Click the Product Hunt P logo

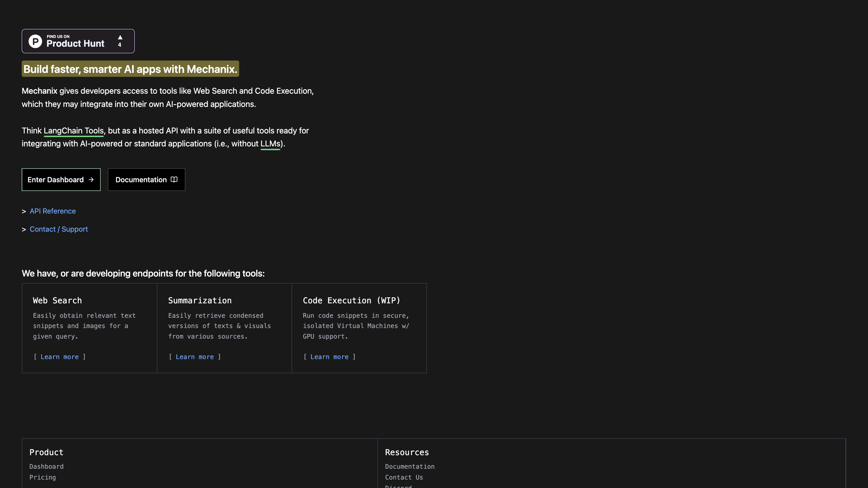click(x=35, y=41)
